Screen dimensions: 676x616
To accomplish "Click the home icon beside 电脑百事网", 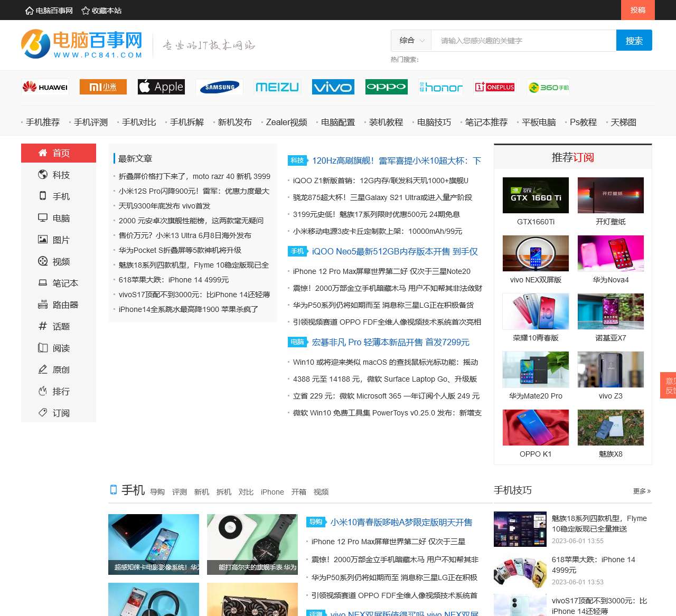I will point(30,11).
